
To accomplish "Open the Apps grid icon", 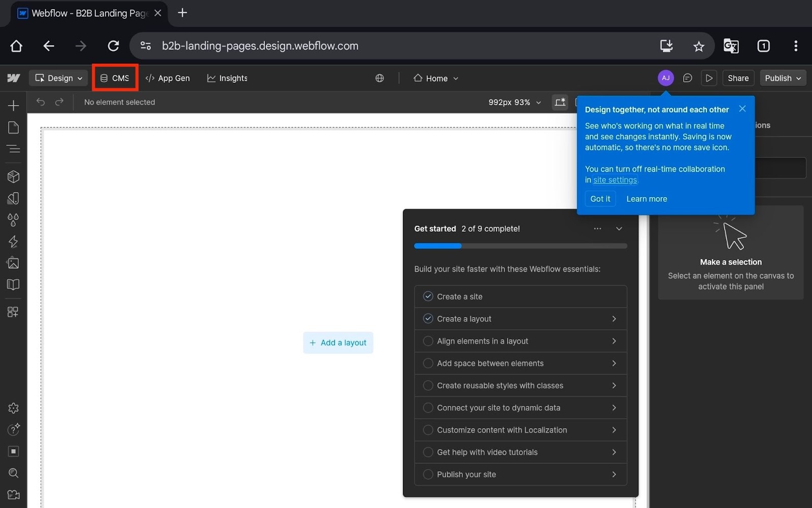I will tap(14, 312).
